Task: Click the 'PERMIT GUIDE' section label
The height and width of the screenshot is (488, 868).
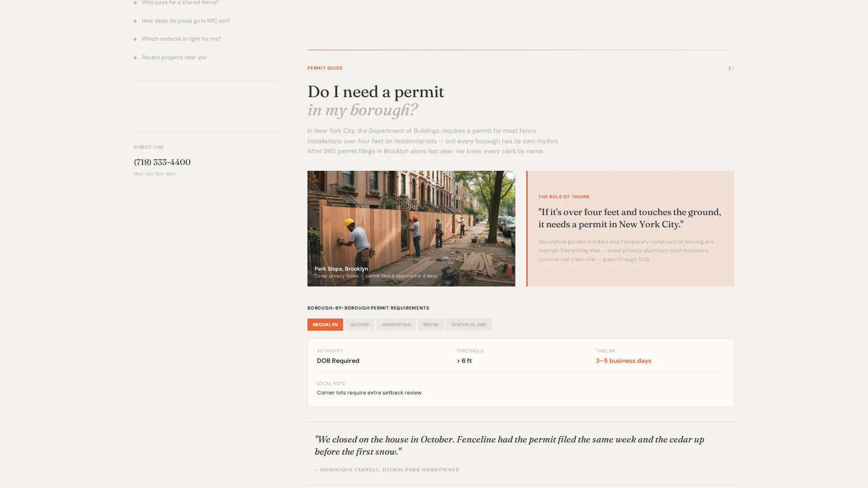Action: click(x=325, y=68)
